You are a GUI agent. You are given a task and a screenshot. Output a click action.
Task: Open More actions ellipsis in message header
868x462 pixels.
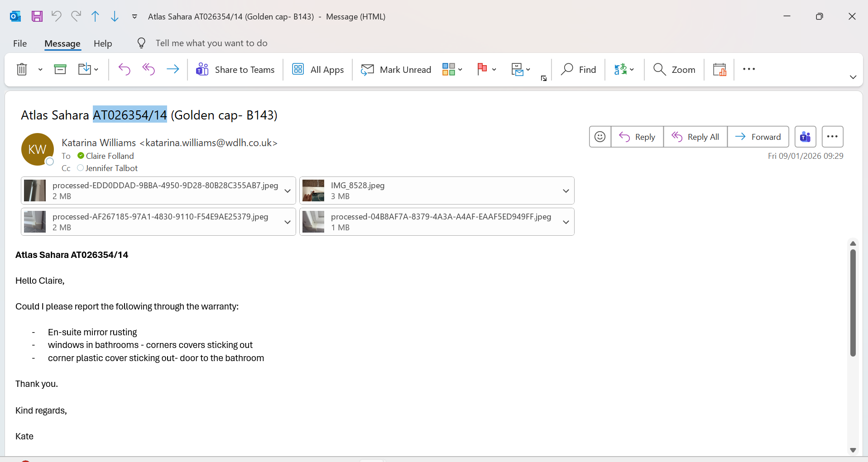pos(832,137)
